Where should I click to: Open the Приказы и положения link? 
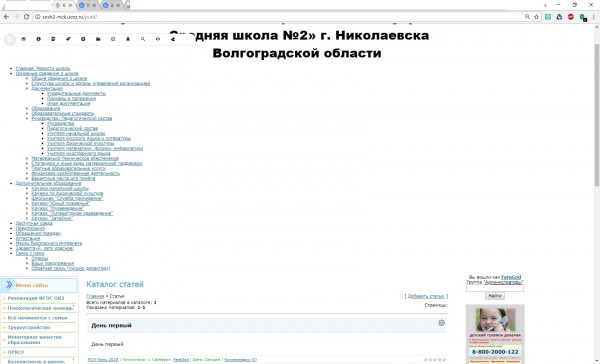pyautogui.click(x=72, y=98)
